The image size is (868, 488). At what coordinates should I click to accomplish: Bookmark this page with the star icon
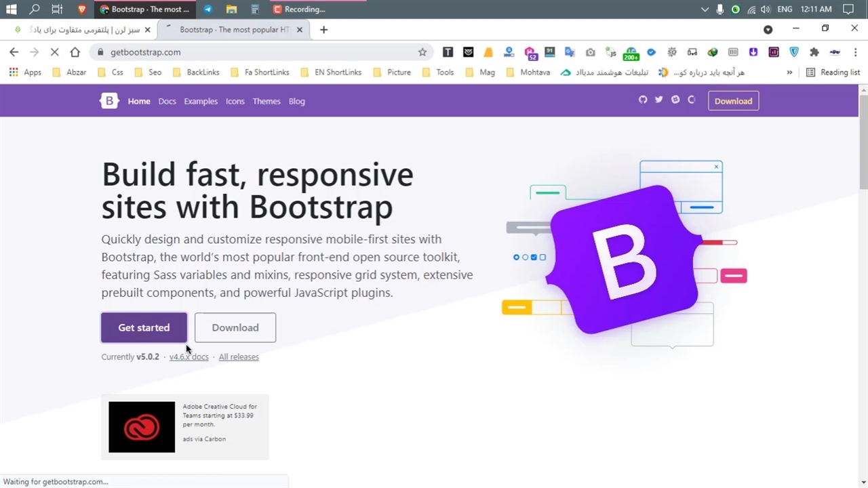click(422, 52)
